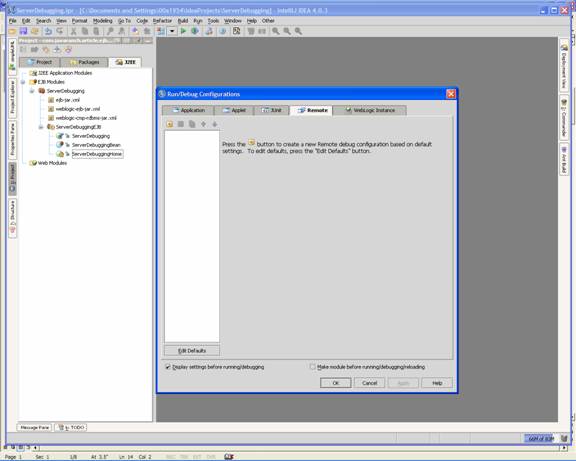The image size is (576, 461).
Task: Switch to the Packages tab in left panel
Action: click(x=84, y=62)
